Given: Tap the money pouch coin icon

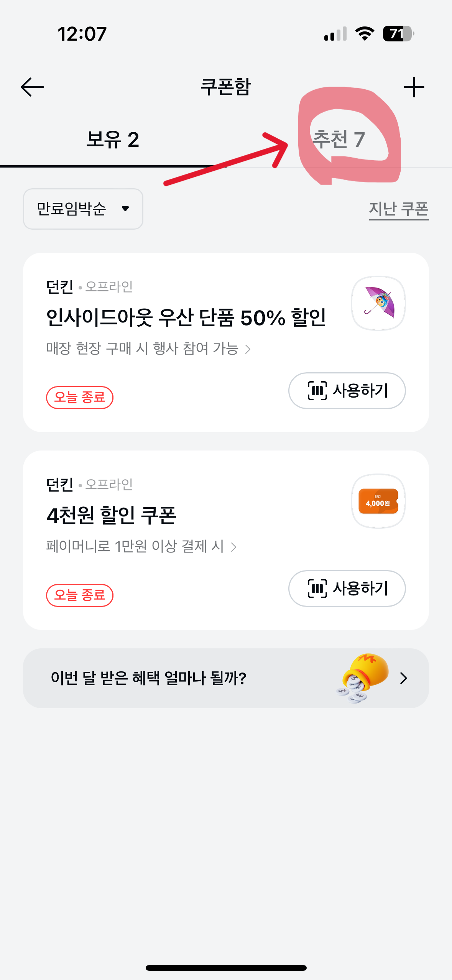Looking at the screenshot, I should point(362,677).
